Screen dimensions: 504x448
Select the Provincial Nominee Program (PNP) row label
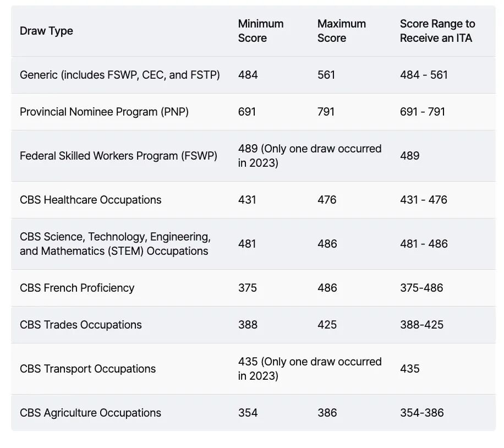click(104, 112)
